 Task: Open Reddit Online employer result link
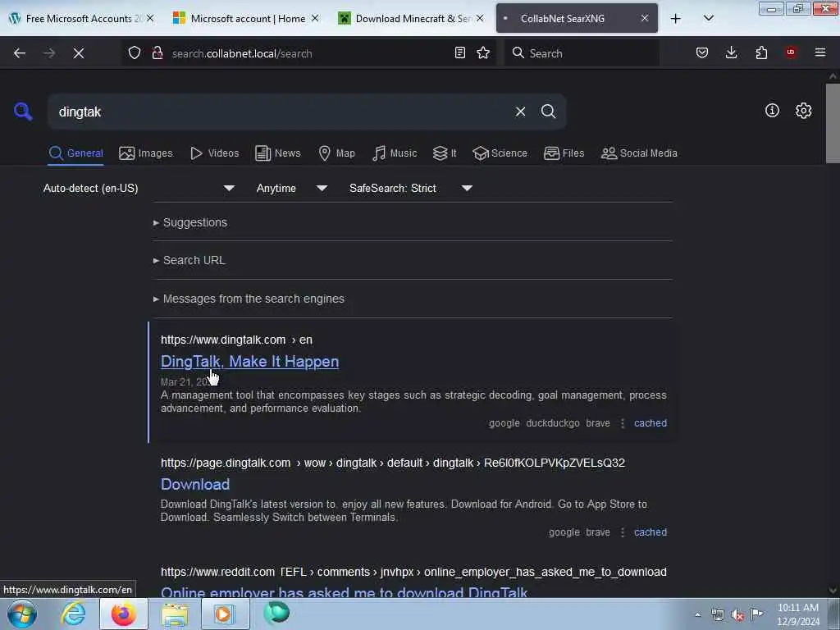[344, 592]
